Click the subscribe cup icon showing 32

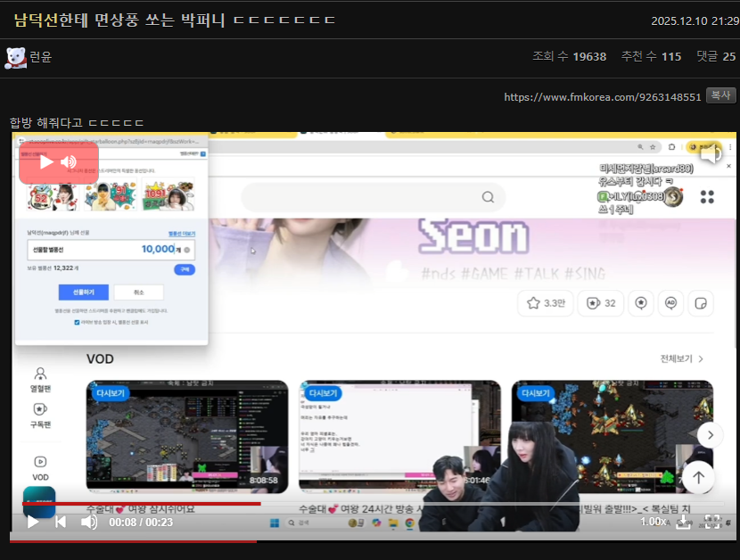600,303
